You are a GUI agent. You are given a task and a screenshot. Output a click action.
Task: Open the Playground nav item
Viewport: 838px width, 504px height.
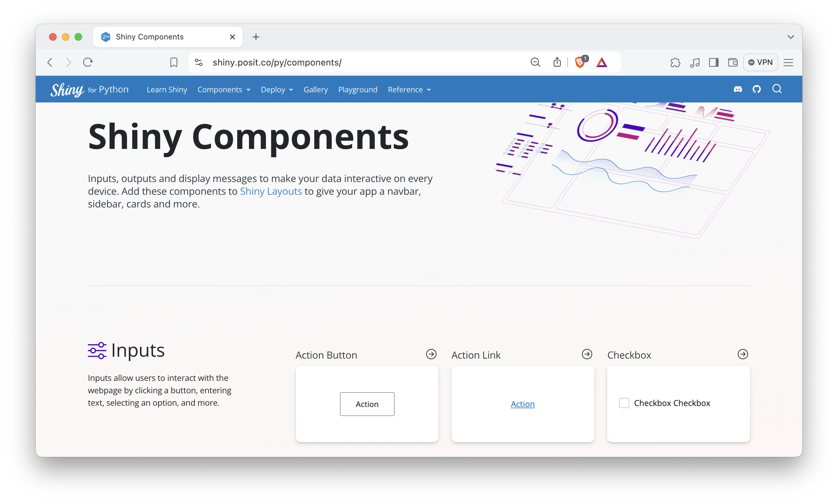click(x=358, y=90)
